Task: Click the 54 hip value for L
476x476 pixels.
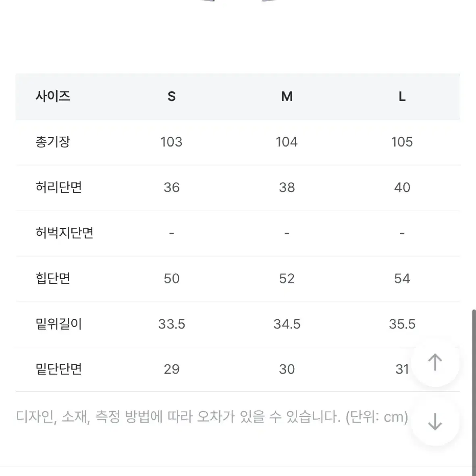Action: [402, 279]
